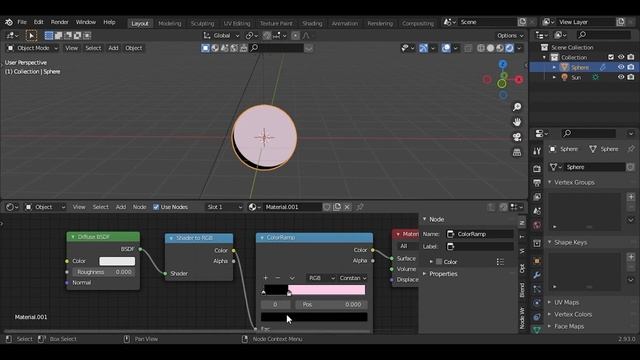This screenshot has width=640, height=360.
Task: Open the Render properties tab
Action: point(537,168)
